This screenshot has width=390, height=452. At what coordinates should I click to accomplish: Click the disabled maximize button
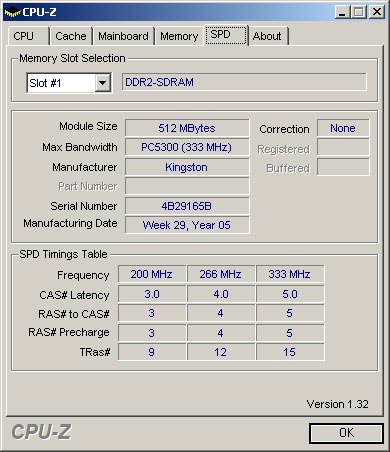tap(359, 12)
